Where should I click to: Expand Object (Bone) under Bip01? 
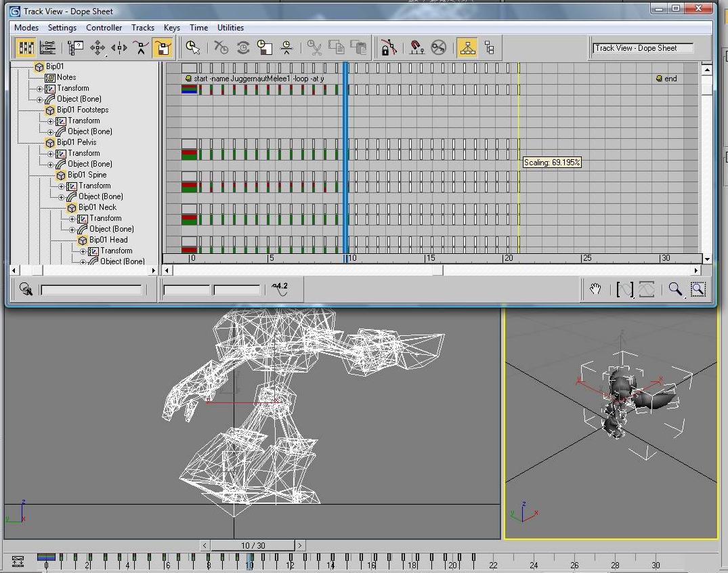click(39, 100)
